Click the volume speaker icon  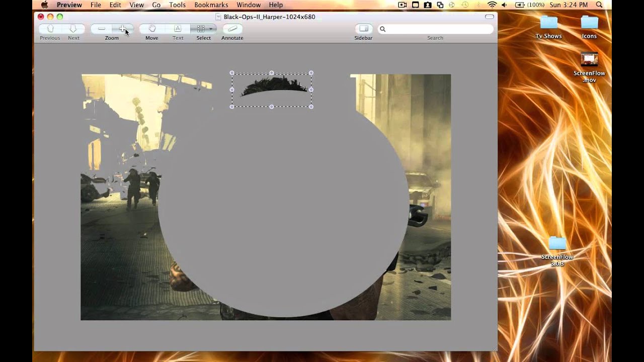click(x=505, y=5)
